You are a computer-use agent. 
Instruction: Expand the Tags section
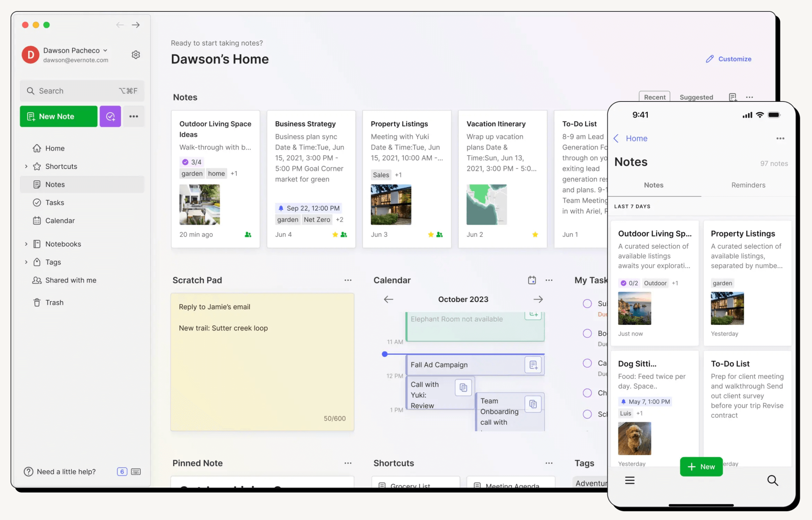point(26,262)
